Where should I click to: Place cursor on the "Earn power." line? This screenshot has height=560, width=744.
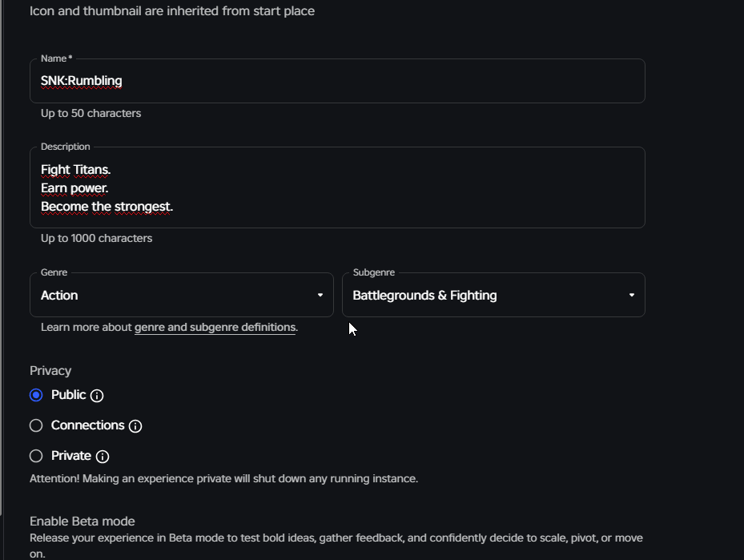click(74, 187)
